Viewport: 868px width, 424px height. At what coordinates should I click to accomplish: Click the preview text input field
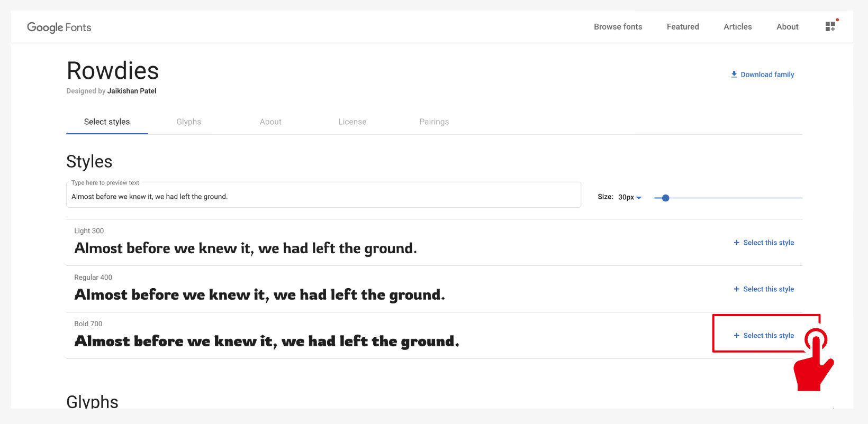coord(323,197)
